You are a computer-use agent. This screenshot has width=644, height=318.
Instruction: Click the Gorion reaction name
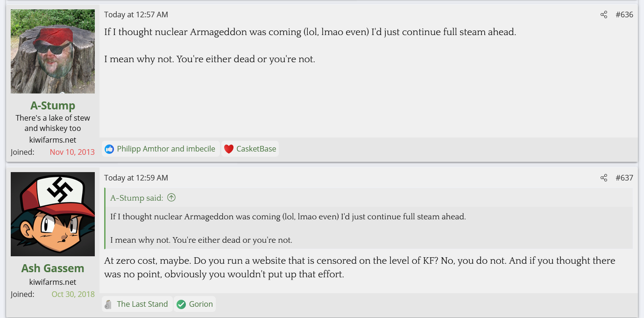coord(201,304)
